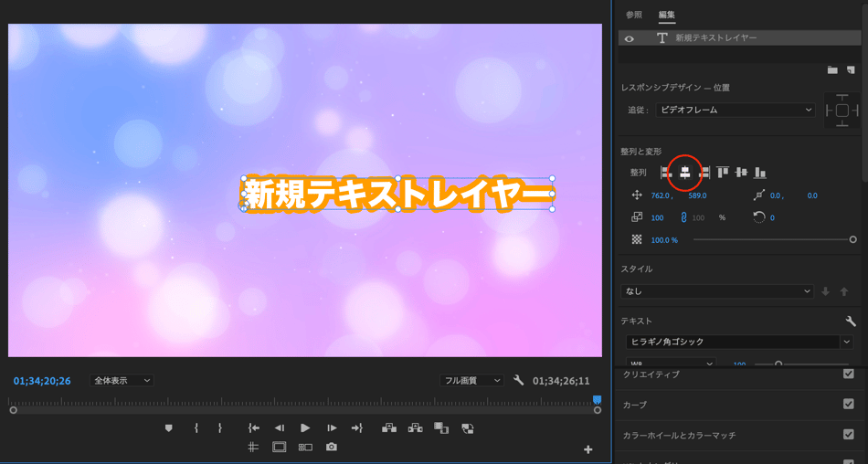868x464 pixels.
Task: Open the 追従 ビデオフレーム dropdown
Action: click(735, 110)
